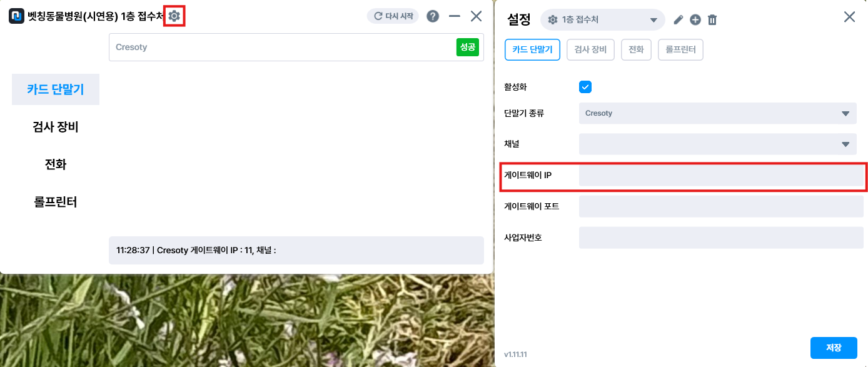
Task: Select 전화 in left sidebar
Action: point(56,164)
